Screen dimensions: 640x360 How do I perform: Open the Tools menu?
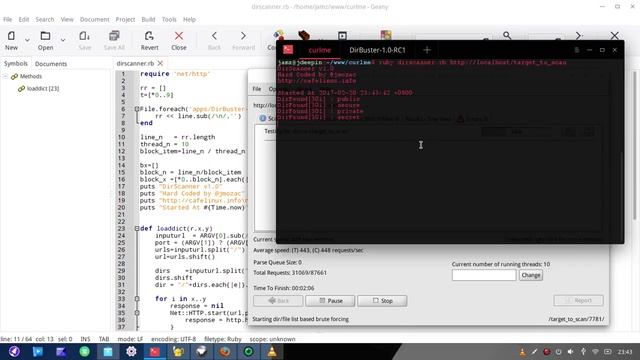169,19
